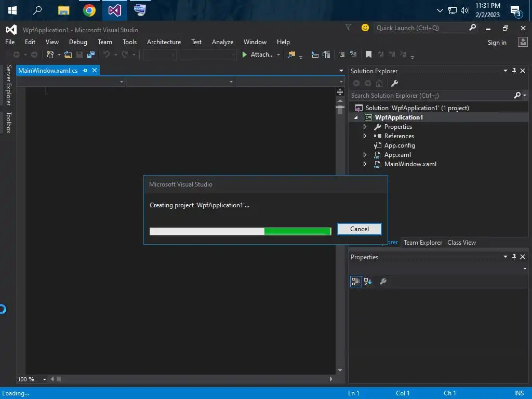532x399 pixels.
Task: Close the MainWindow.xaml.cs tab
Action: (95, 70)
